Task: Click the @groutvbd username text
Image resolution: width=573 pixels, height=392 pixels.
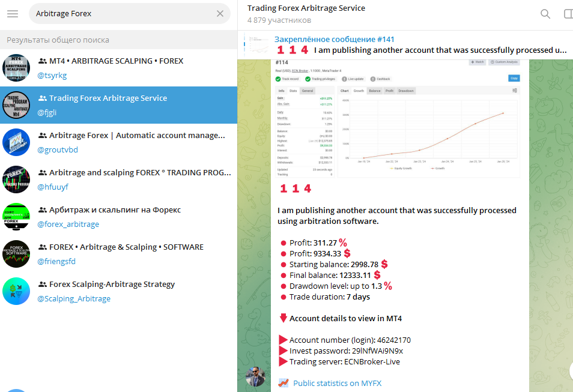Action: [58, 150]
